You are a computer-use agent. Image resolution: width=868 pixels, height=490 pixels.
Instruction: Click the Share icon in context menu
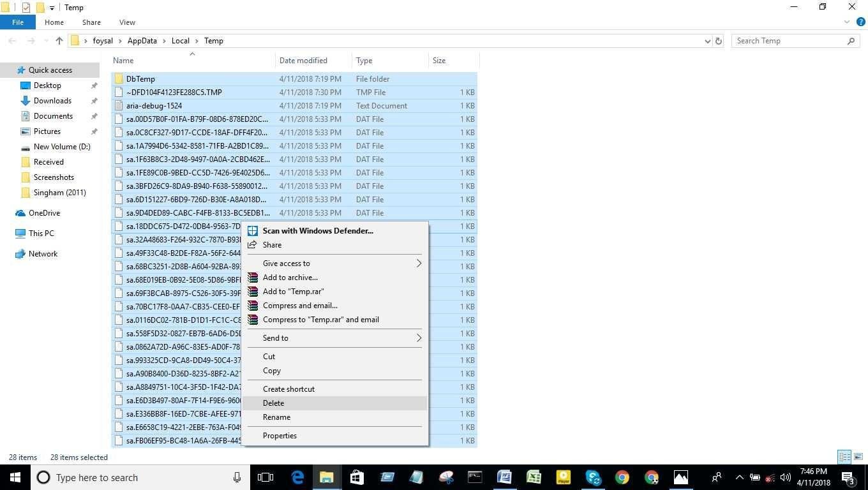(x=253, y=245)
